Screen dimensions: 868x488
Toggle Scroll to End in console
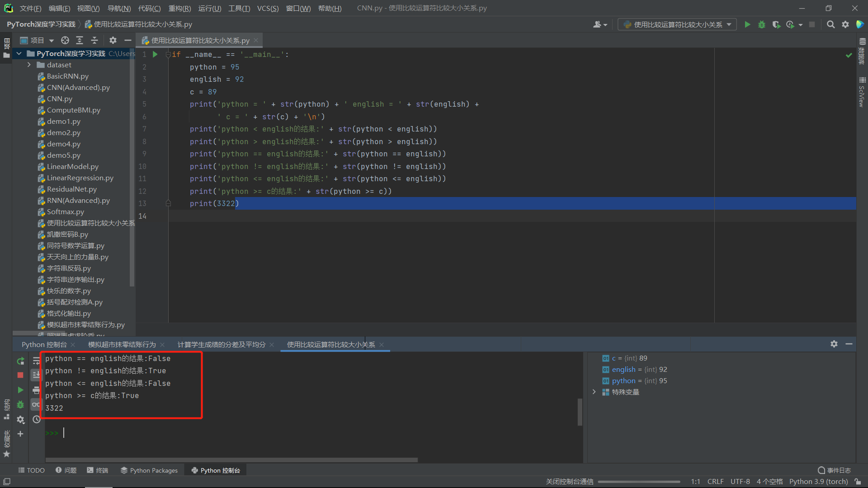click(x=36, y=375)
